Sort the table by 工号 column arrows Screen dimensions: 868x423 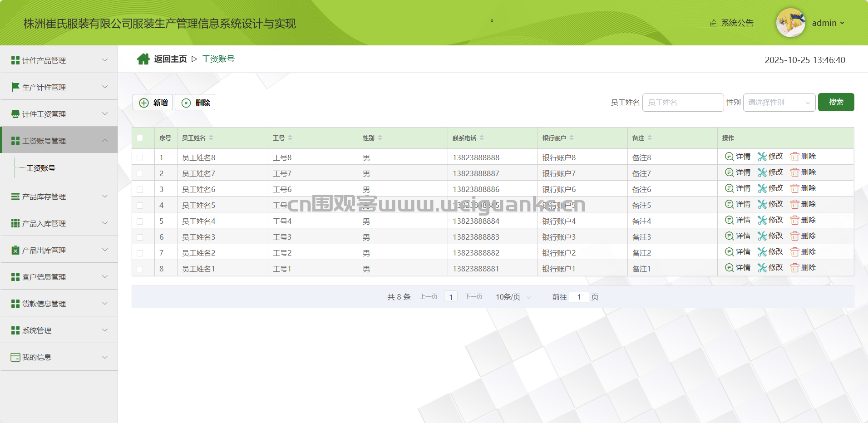pos(290,138)
